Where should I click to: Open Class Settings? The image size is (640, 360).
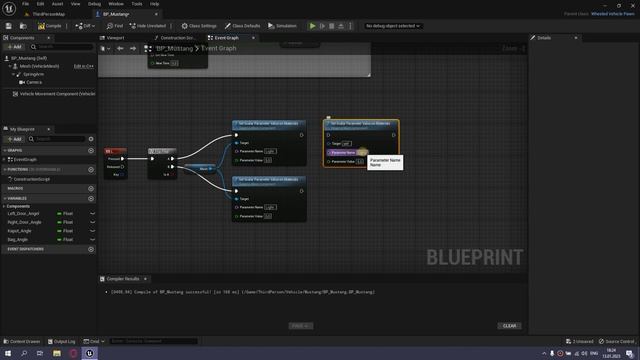pos(199,26)
